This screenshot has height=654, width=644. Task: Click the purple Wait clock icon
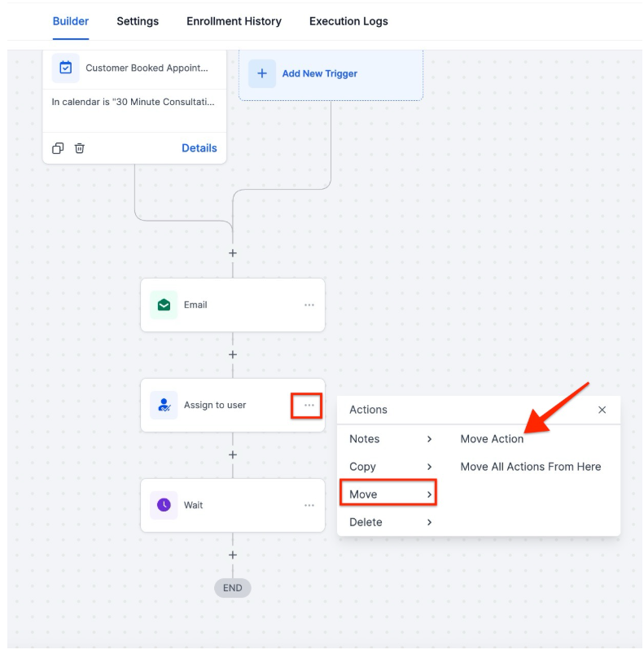[164, 505]
